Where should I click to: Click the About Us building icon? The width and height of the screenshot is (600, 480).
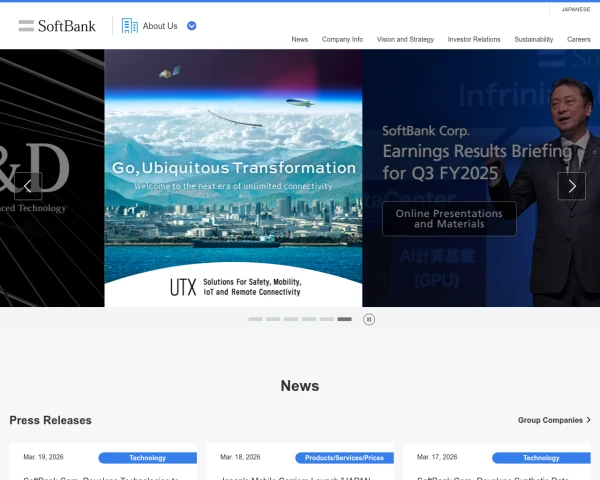(130, 26)
